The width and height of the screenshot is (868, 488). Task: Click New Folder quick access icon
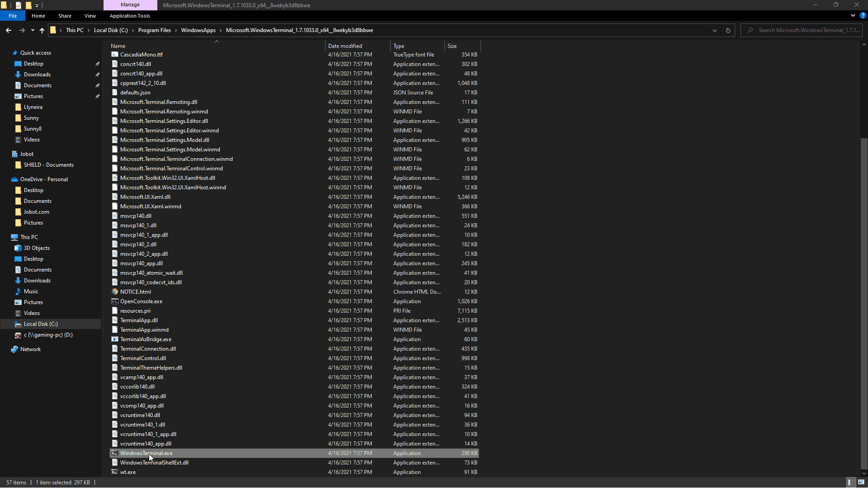pos(28,5)
